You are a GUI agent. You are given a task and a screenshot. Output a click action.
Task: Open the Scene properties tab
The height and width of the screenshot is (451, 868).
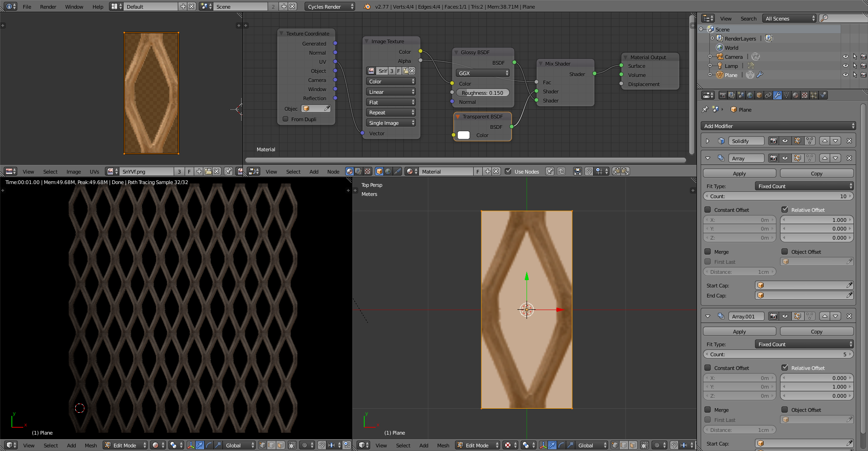(741, 95)
